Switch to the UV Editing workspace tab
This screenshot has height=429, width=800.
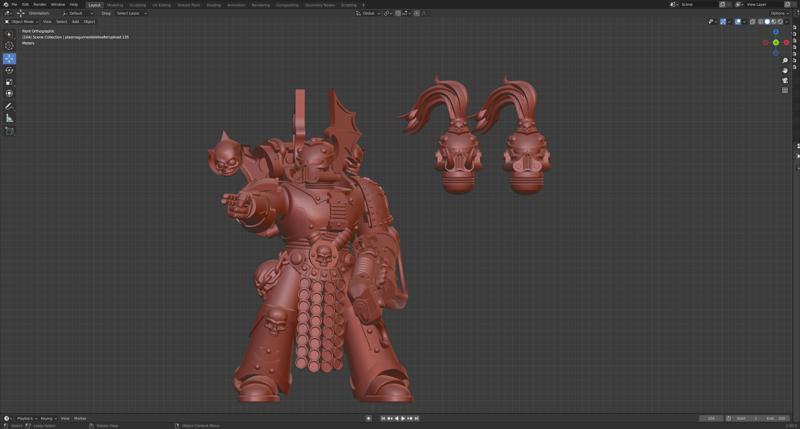pyautogui.click(x=161, y=5)
